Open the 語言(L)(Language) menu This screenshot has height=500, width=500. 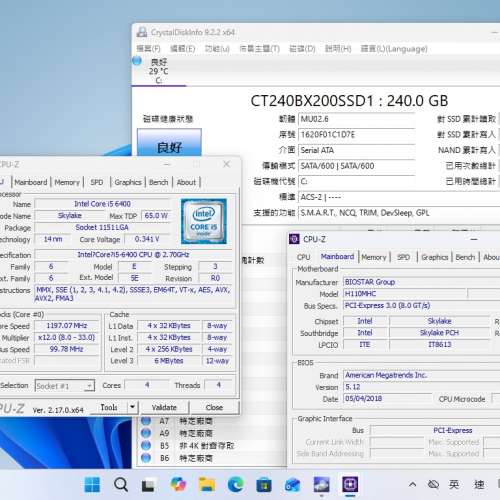(394, 49)
